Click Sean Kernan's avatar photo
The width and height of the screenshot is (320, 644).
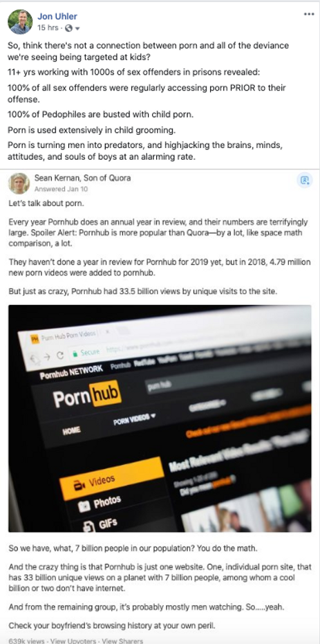(x=19, y=183)
